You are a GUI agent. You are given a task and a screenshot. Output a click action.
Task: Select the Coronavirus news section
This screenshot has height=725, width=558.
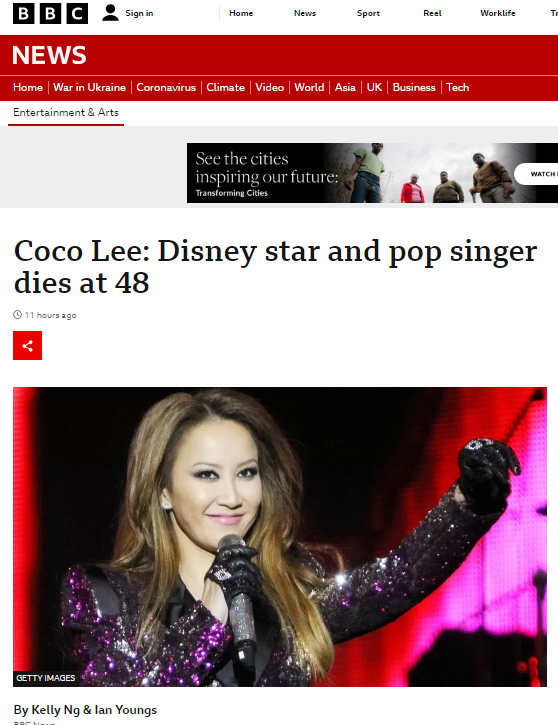(166, 87)
